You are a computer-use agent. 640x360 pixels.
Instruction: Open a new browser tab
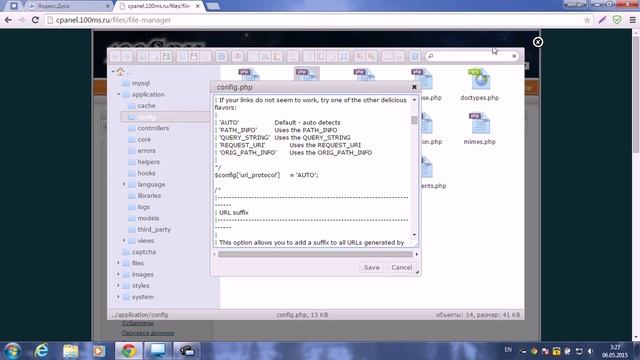[x=213, y=6]
